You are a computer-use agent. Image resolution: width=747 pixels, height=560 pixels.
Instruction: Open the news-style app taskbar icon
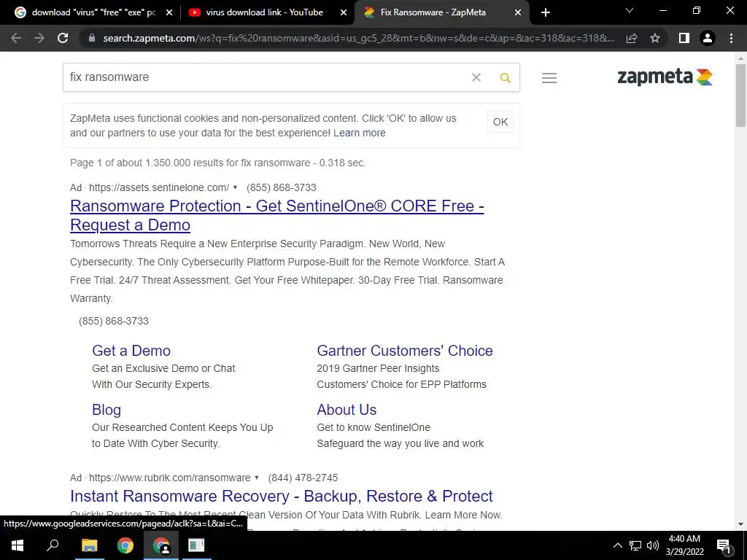tap(196, 545)
